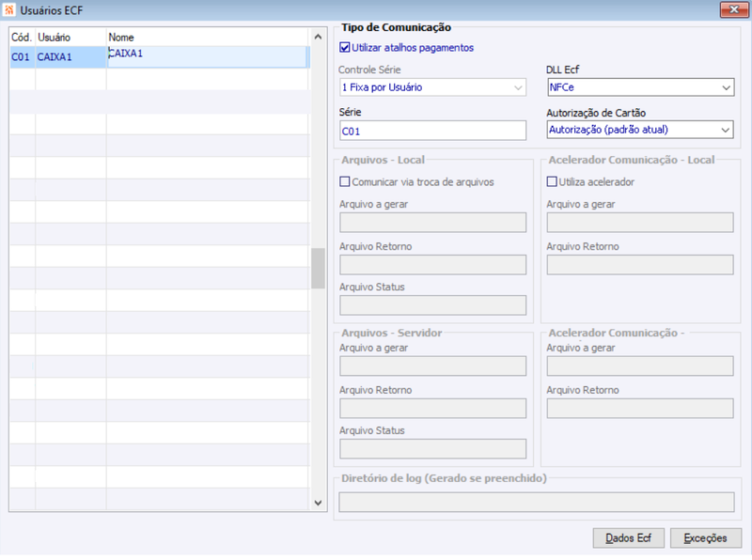Open the DLL Ecf dropdown
This screenshot has width=752, height=560.
click(x=640, y=87)
